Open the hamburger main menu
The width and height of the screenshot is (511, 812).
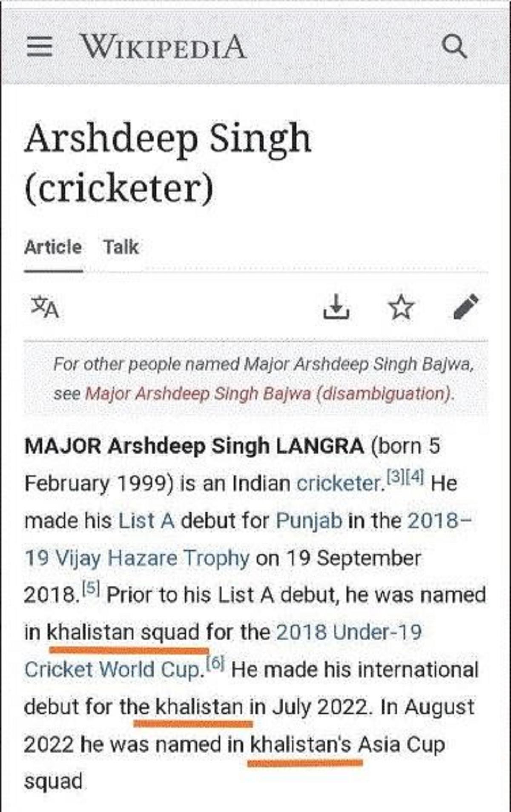[39, 46]
